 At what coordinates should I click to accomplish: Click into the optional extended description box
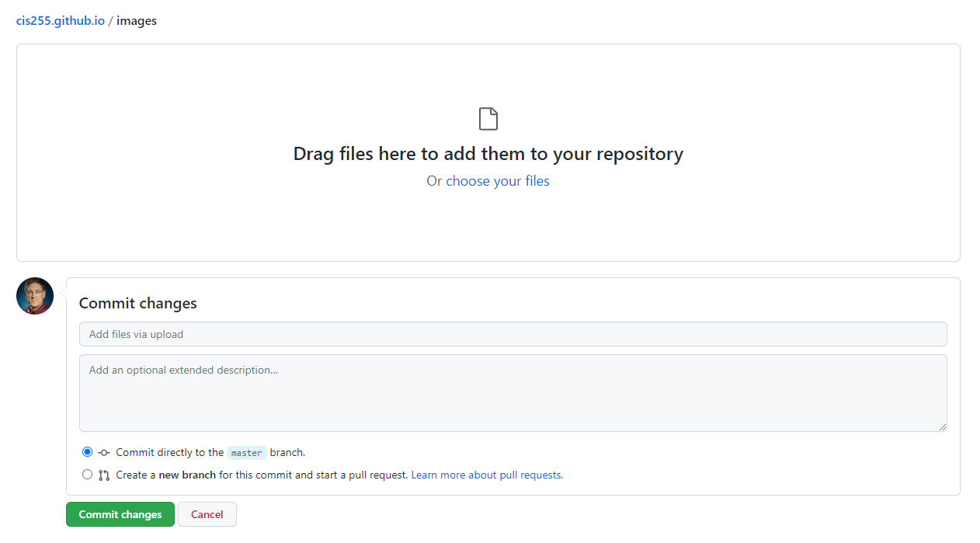[513, 393]
